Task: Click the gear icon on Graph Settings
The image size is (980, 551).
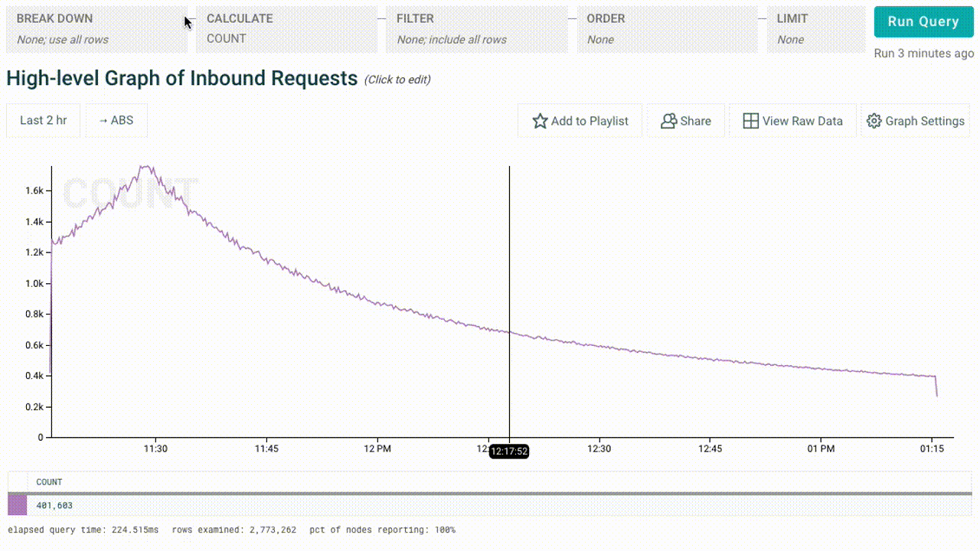Action: 874,121
